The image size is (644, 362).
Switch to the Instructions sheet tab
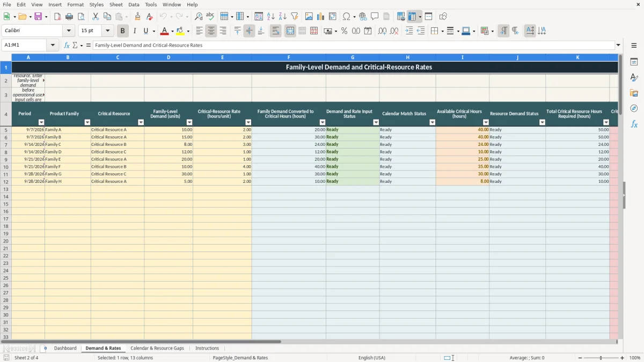click(x=207, y=349)
